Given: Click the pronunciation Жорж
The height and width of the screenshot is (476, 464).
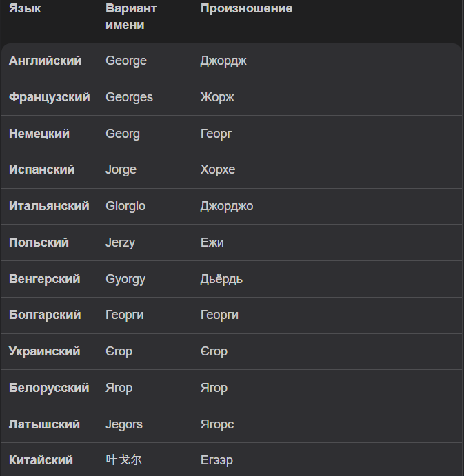Looking at the screenshot, I should point(217,97).
